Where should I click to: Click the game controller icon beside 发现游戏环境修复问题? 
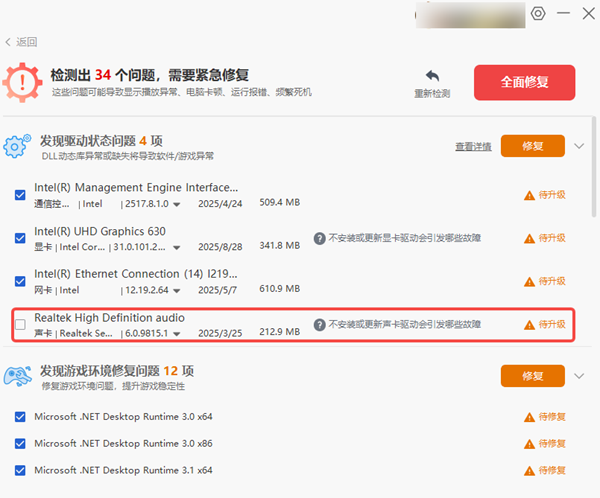click(x=19, y=377)
